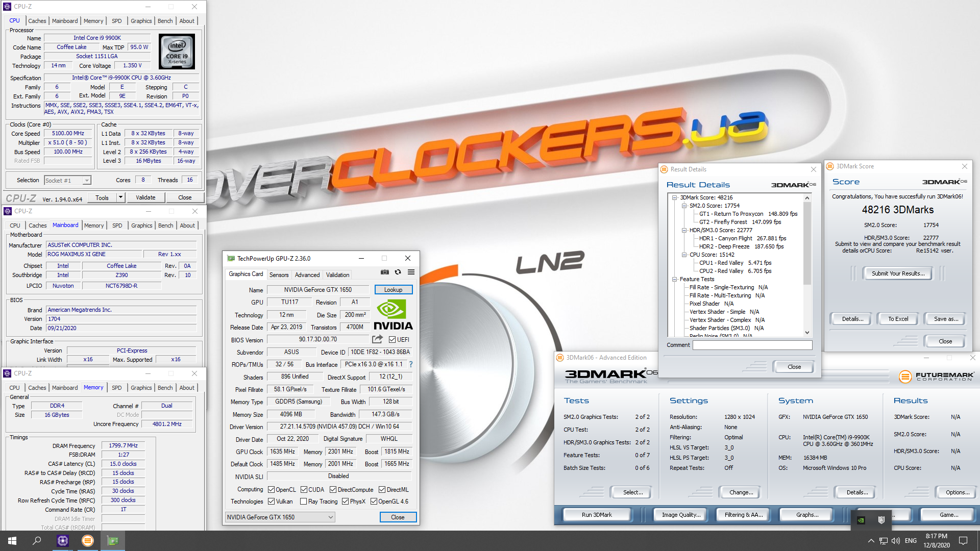Click the NVIDIA system tray icon
The height and width of the screenshot is (551, 980).
(x=861, y=520)
